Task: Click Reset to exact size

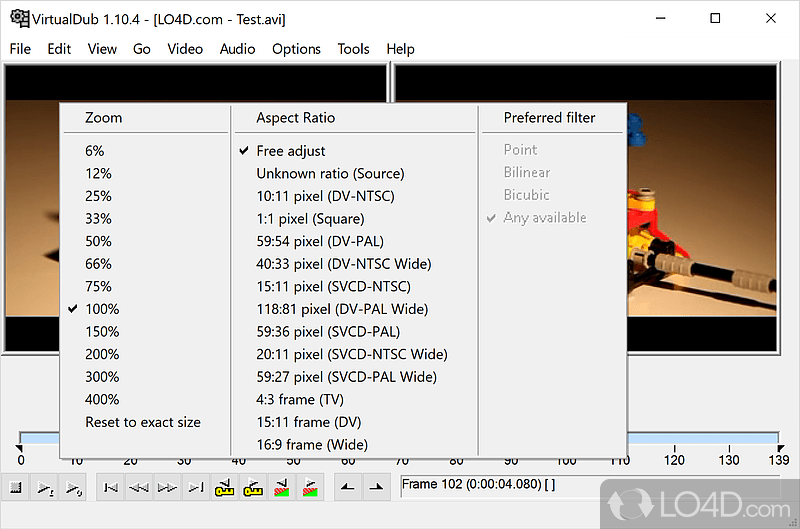Action: point(145,422)
